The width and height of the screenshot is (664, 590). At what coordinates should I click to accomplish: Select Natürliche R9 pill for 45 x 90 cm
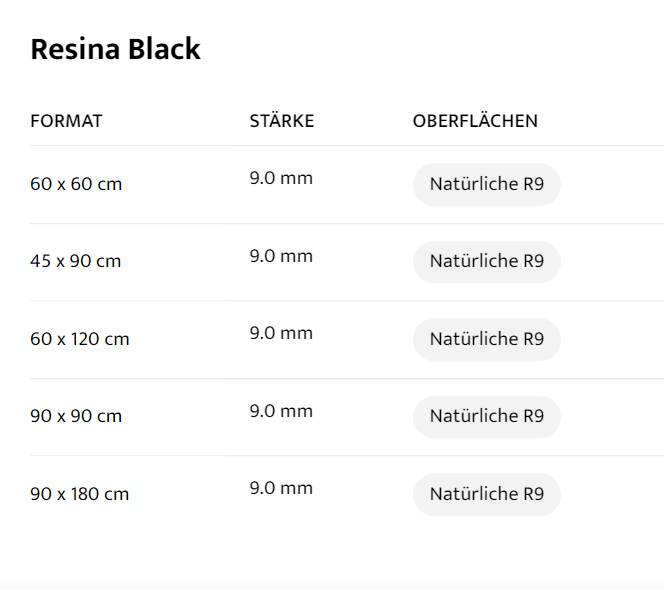[x=486, y=262]
